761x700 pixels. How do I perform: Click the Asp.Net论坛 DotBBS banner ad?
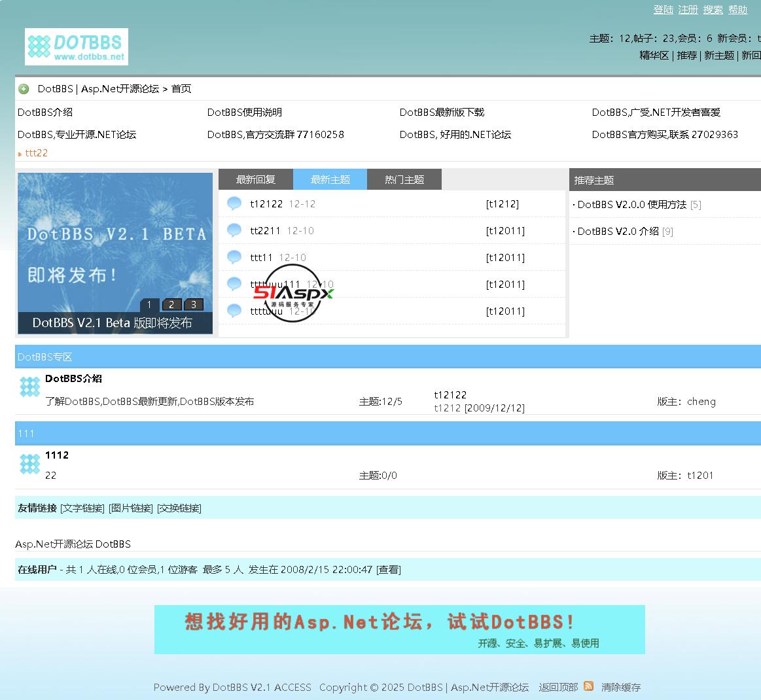399,629
